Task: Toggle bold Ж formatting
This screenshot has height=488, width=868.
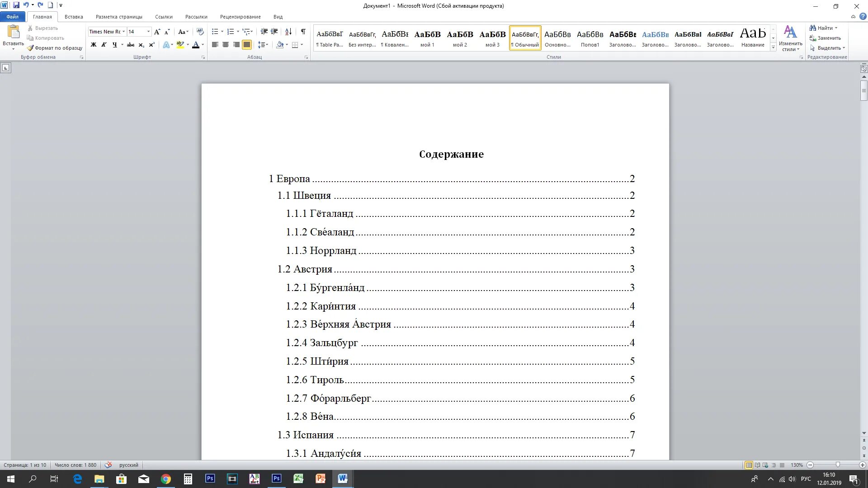Action: pos(94,45)
